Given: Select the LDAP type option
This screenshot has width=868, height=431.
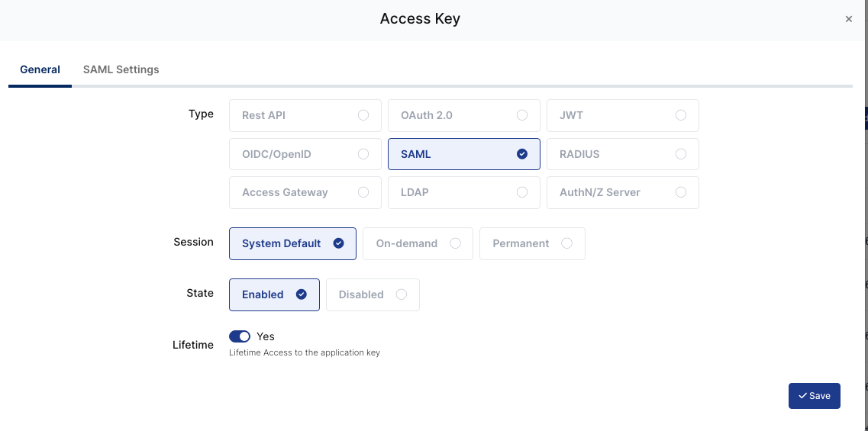Looking at the screenshot, I should [463, 192].
